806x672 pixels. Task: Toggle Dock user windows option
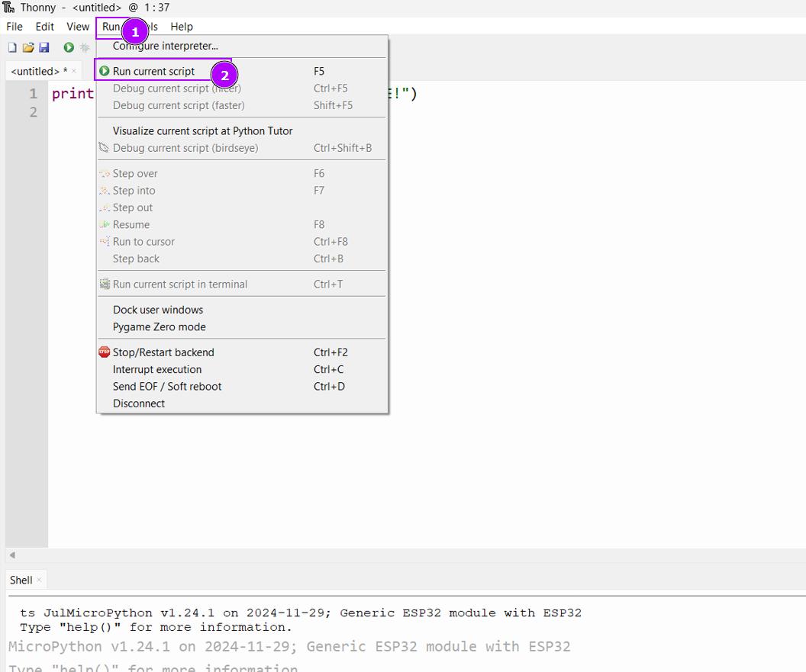point(242,310)
